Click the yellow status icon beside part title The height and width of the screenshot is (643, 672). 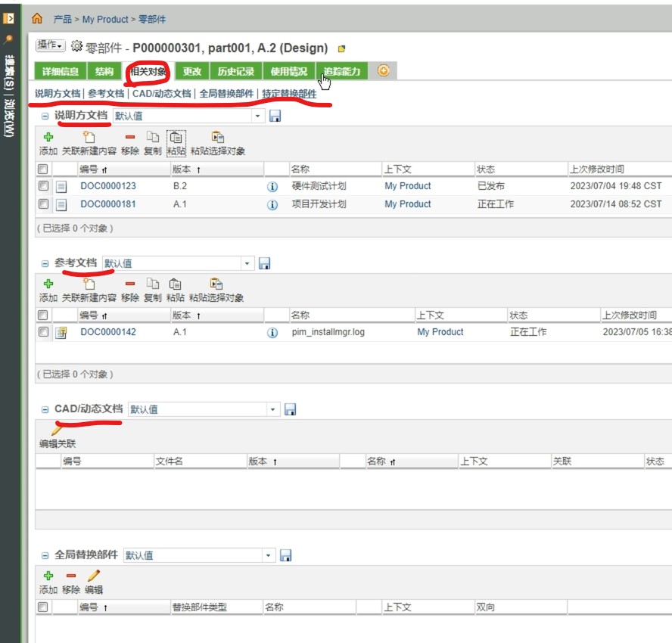(x=341, y=48)
